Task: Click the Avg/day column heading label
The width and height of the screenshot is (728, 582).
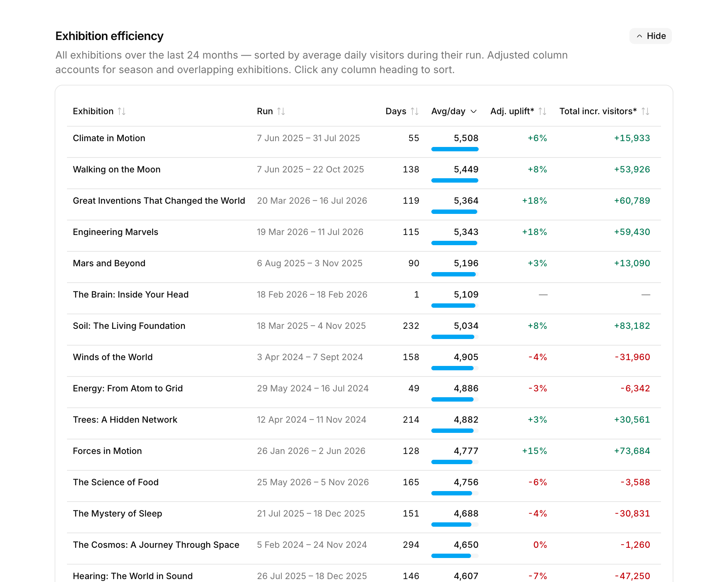Action: 448,111
